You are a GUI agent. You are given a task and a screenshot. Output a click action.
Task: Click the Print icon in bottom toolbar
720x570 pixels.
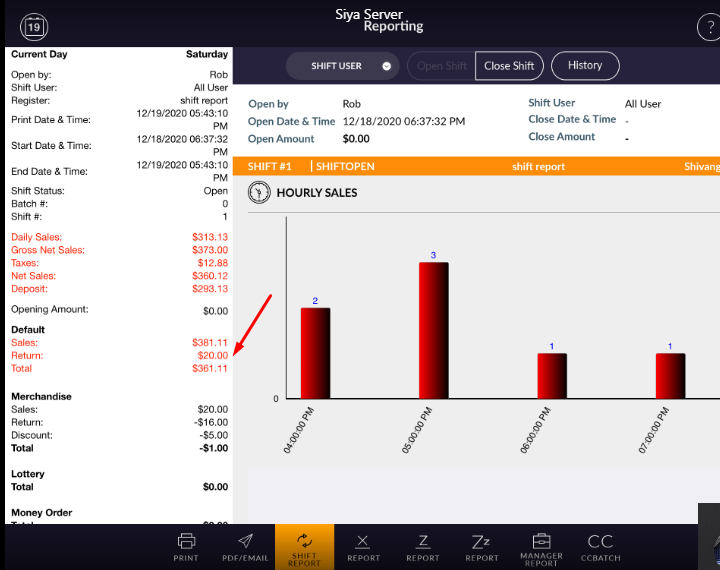(186, 547)
